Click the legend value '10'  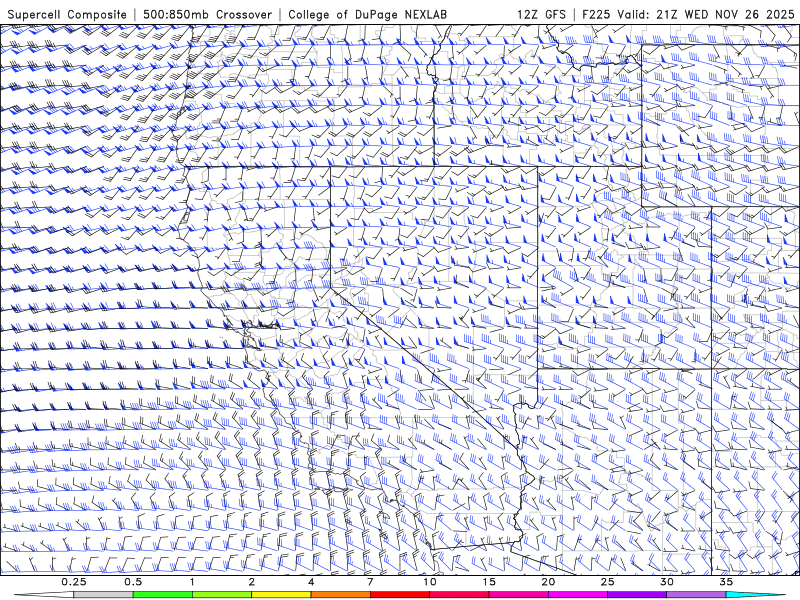(x=430, y=582)
